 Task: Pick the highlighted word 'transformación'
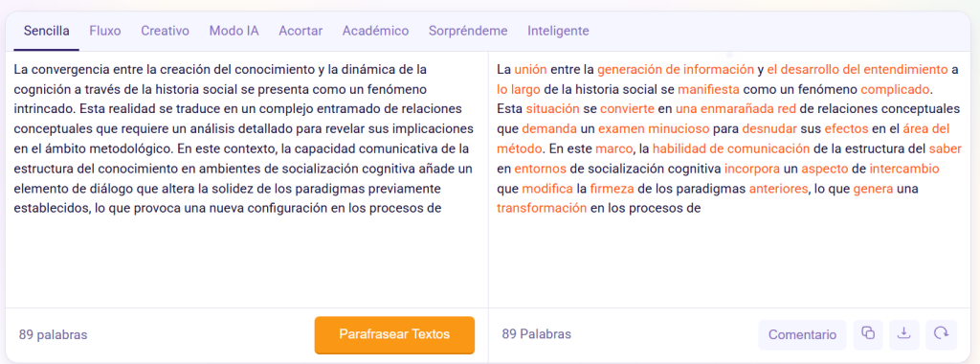point(542,209)
